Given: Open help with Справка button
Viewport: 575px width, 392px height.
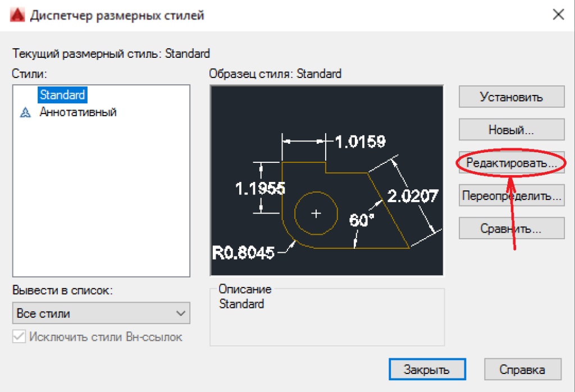Looking at the screenshot, I should (x=522, y=370).
